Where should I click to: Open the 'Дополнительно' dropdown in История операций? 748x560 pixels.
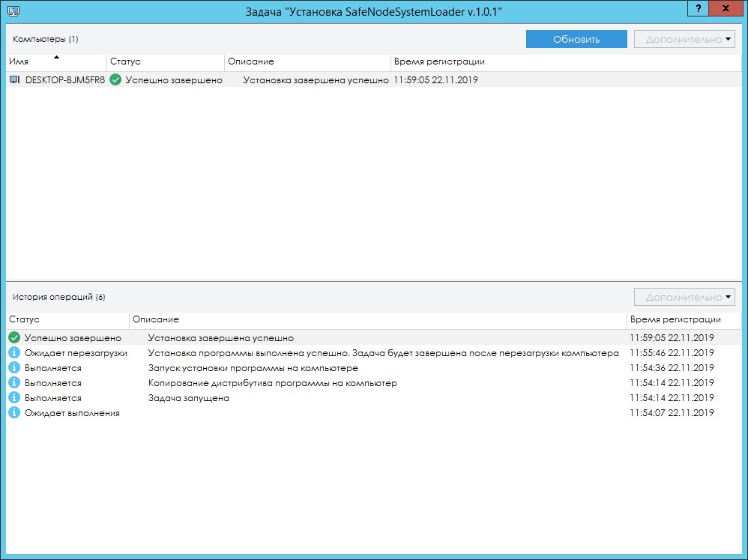click(x=684, y=296)
